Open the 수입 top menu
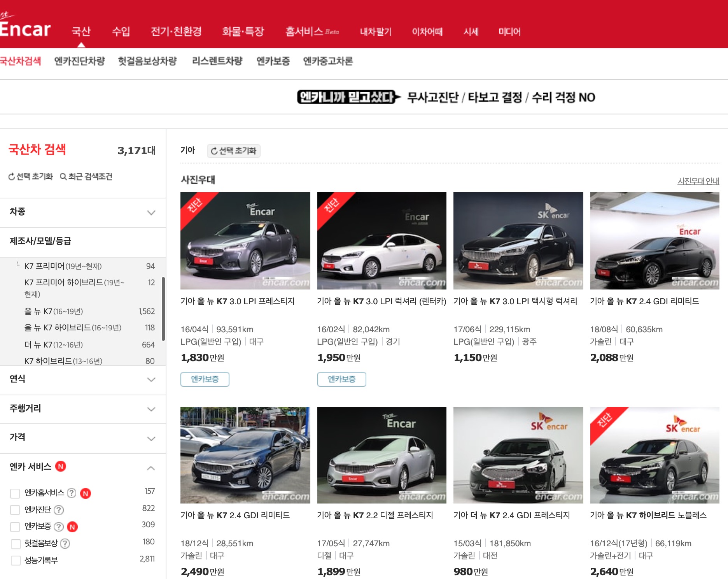 pyautogui.click(x=121, y=31)
